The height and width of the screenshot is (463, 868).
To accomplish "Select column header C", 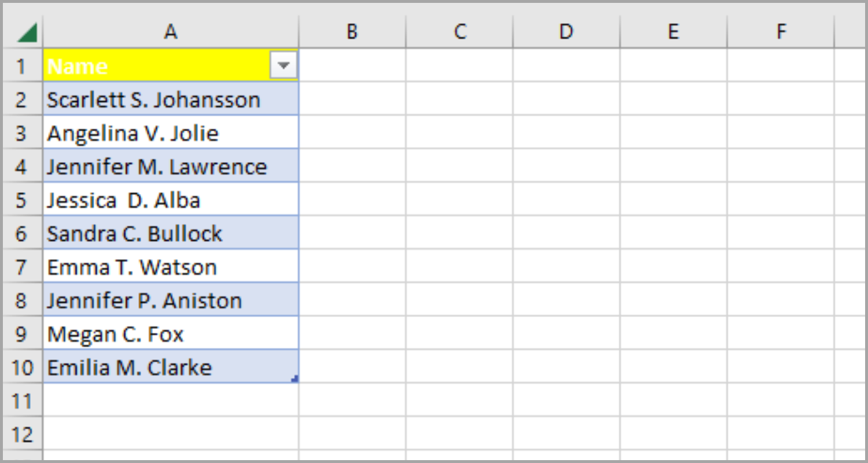I will tap(460, 32).
